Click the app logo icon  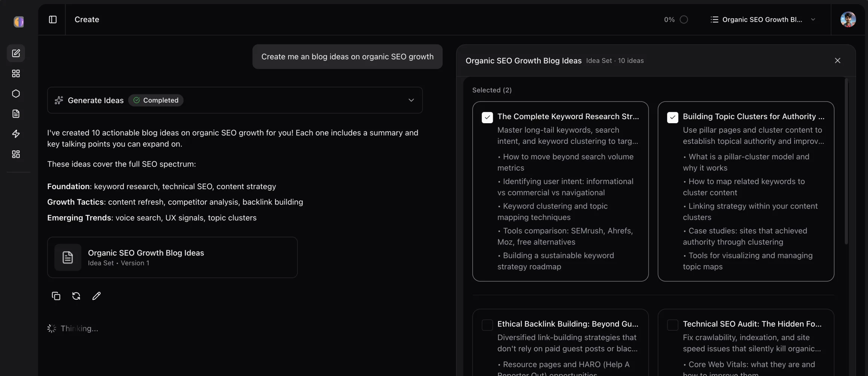(x=19, y=22)
